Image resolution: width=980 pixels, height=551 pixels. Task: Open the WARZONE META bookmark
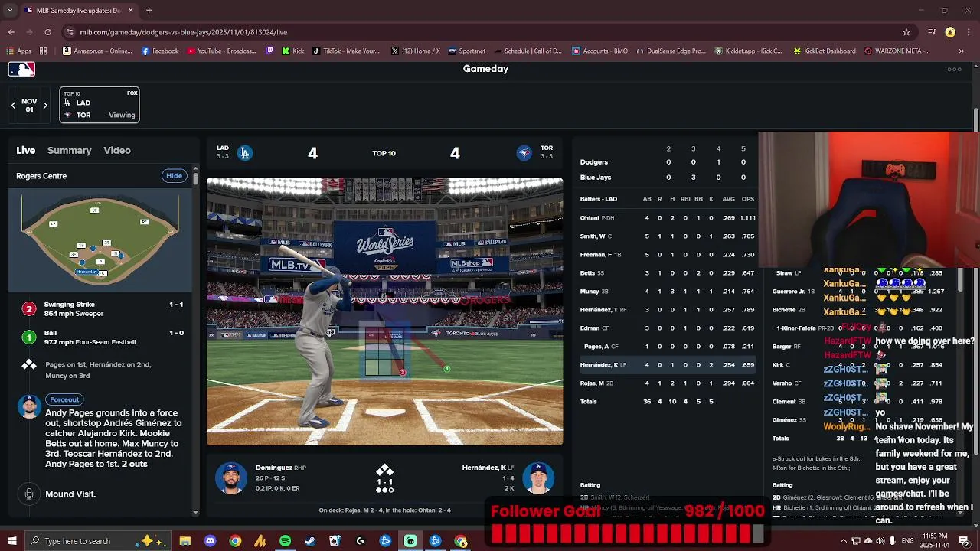point(897,51)
